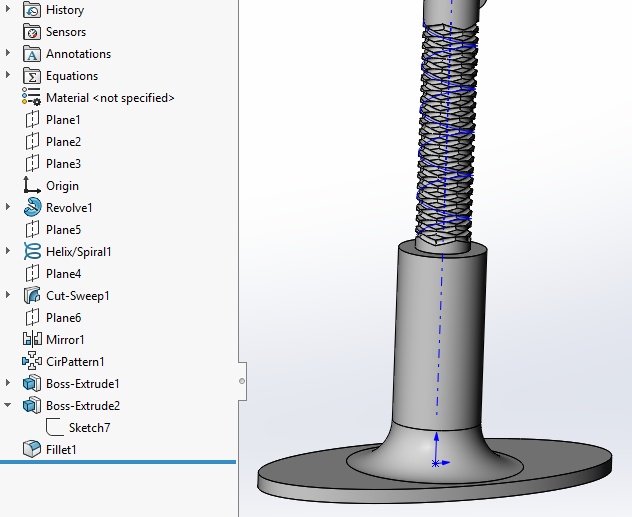Click the feature tree panel collapse handle
Viewport: 632px width, 517px height.
pos(242,381)
